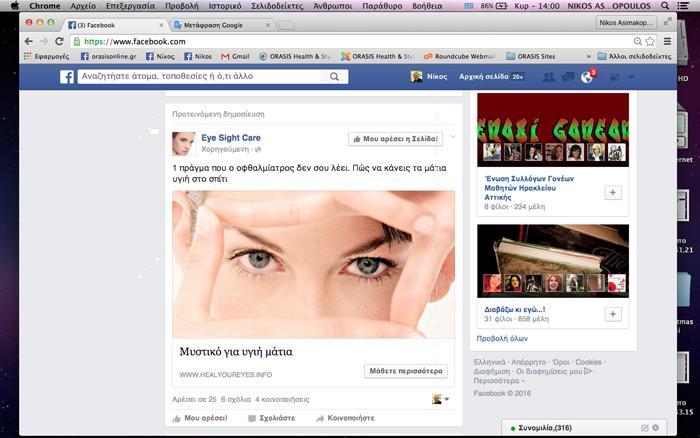
Task: Open privacy shortcuts icon
Action: click(615, 77)
